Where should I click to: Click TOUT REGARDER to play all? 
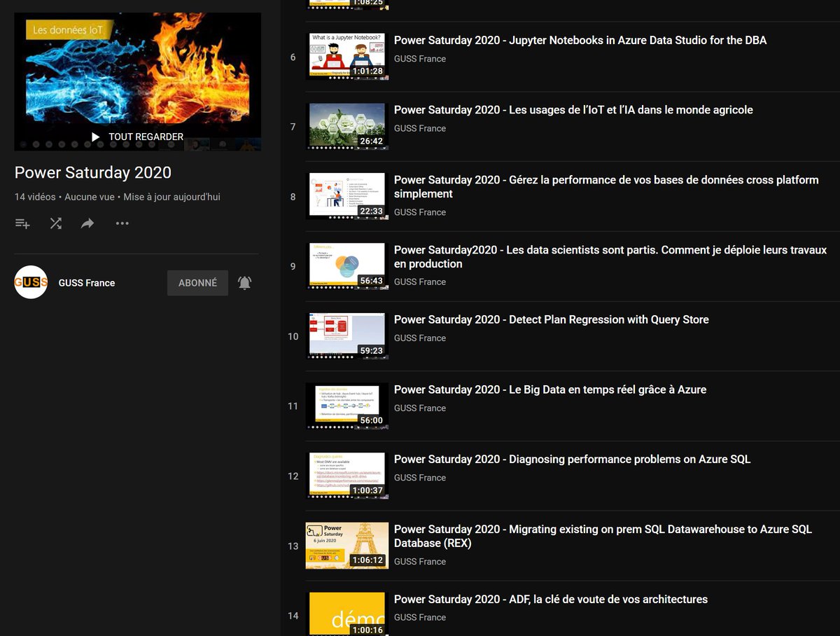138,137
